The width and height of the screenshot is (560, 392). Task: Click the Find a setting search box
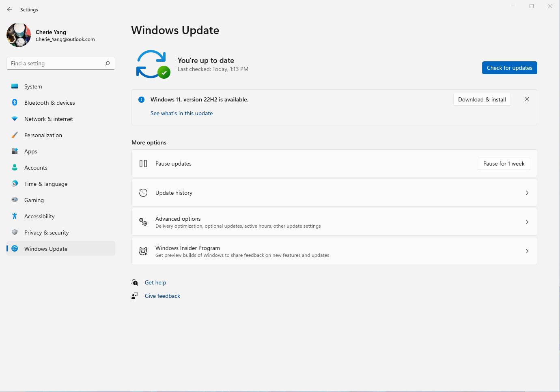(x=60, y=63)
